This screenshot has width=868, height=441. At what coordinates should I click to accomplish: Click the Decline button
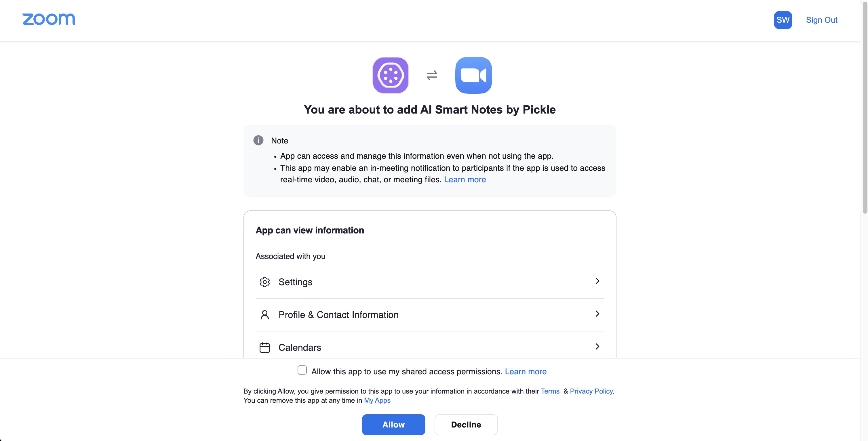[x=466, y=425]
